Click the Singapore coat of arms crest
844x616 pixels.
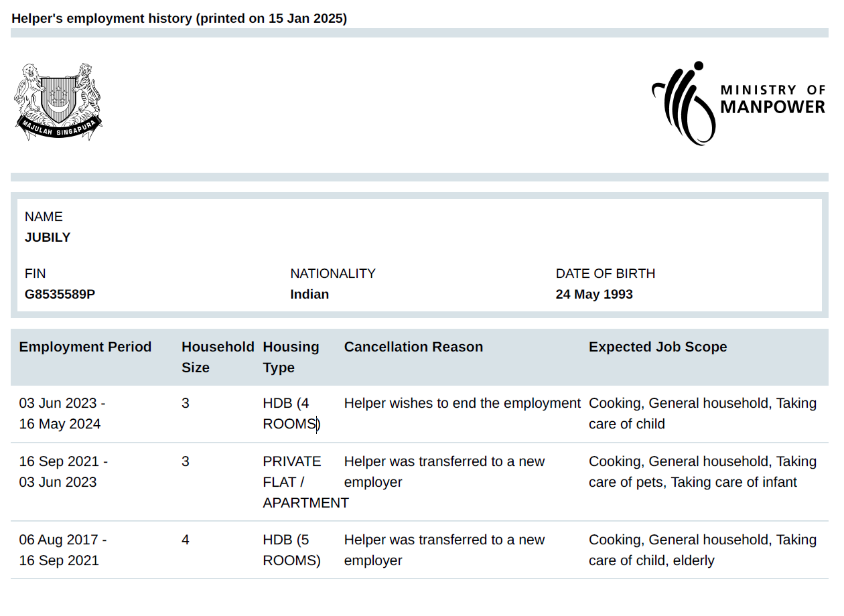pos(58,102)
